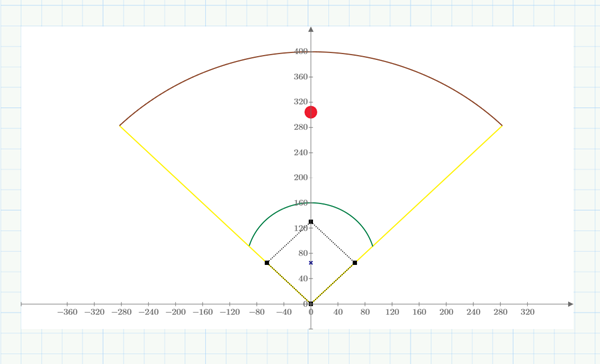Click the y-axis tick label "320"
Viewport: 600px width, 364px height.
point(301,102)
